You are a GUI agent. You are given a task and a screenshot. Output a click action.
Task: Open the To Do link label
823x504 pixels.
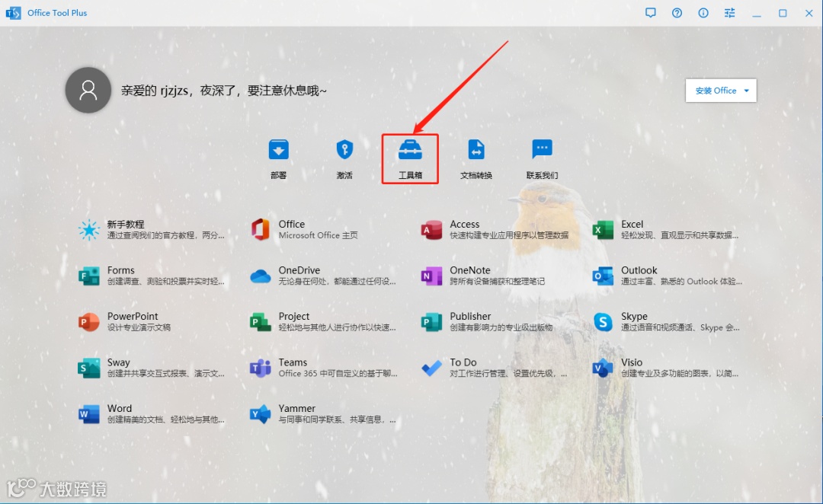[x=463, y=362]
